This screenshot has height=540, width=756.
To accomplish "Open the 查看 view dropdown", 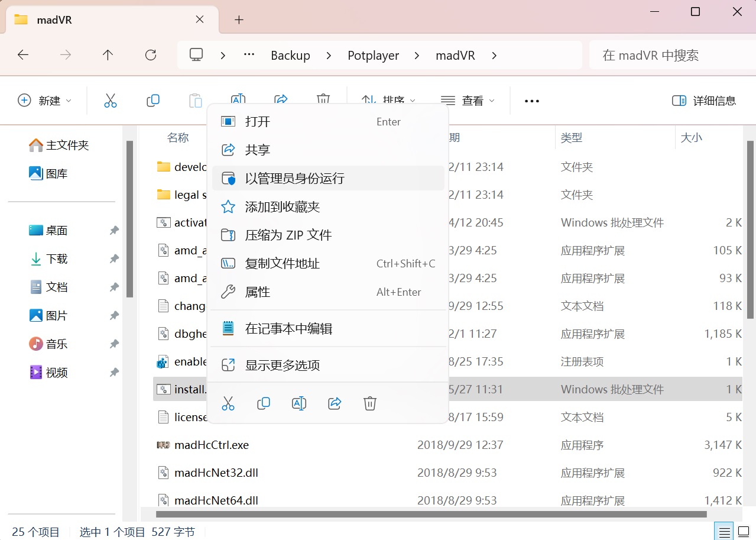I will pyautogui.click(x=468, y=101).
